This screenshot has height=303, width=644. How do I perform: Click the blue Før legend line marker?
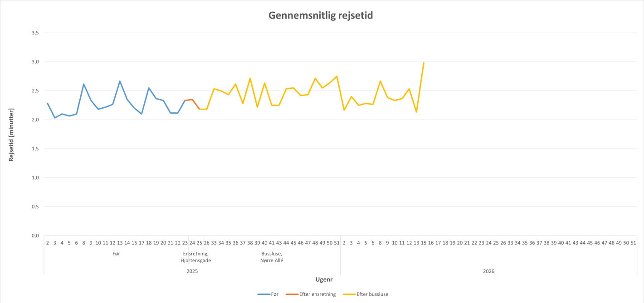tap(263, 294)
